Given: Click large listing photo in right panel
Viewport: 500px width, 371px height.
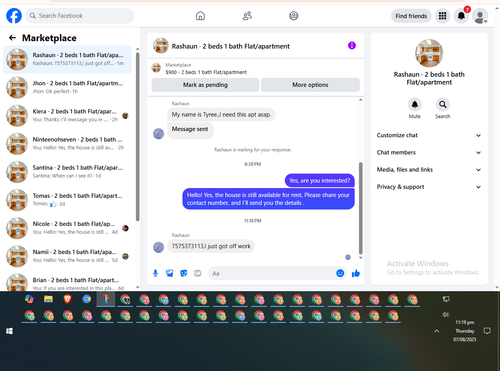Looking at the screenshot, I should pyautogui.click(x=429, y=53).
